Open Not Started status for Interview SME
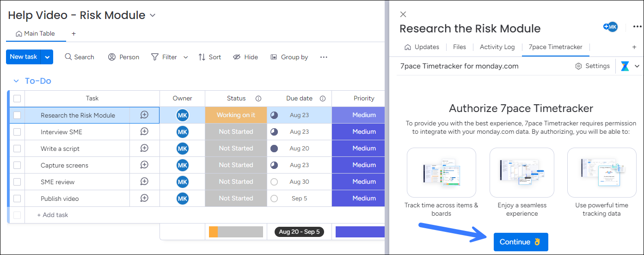This screenshot has width=644, height=255. pos(236,131)
